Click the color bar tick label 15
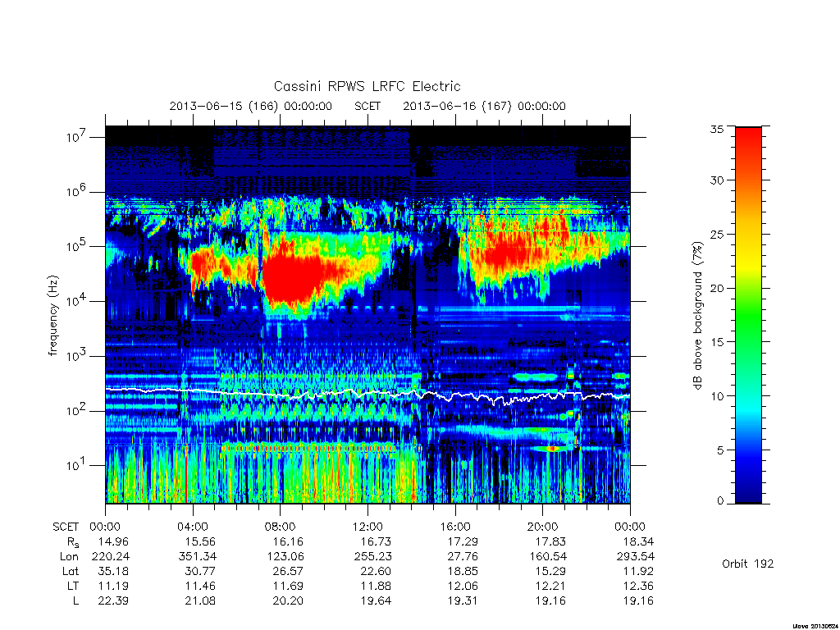This screenshot has width=840, height=630. point(716,342)
